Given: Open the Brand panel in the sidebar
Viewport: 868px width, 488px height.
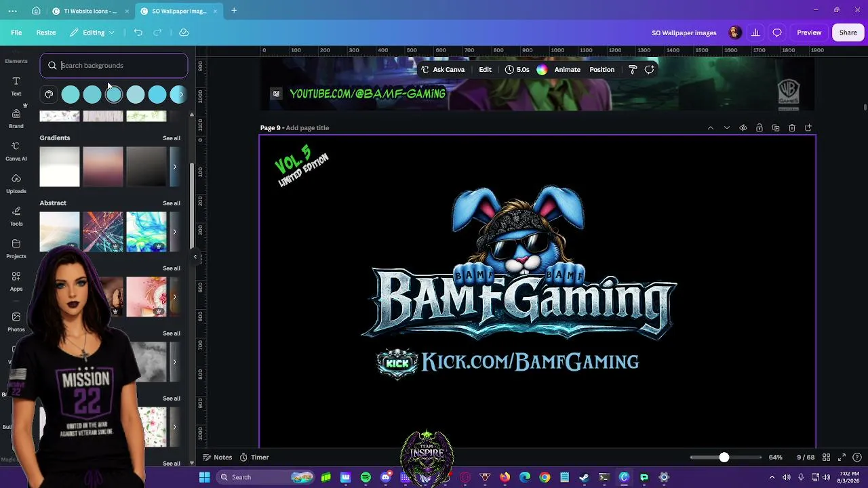Looking at the screenshot, I should pyautogui.click(x=16, y=119).
